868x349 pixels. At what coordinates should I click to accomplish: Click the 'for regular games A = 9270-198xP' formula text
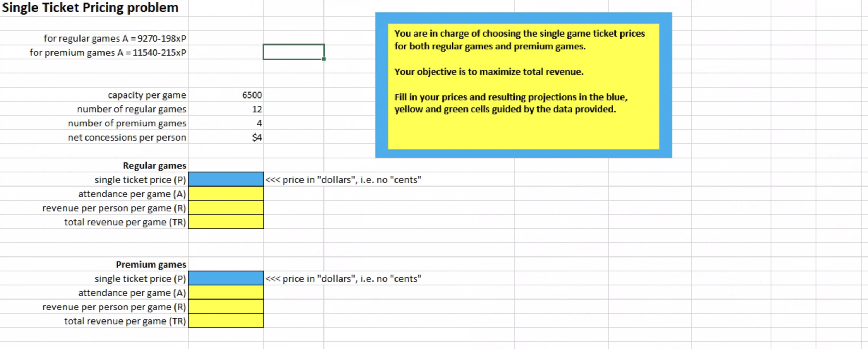click(115, 38)
